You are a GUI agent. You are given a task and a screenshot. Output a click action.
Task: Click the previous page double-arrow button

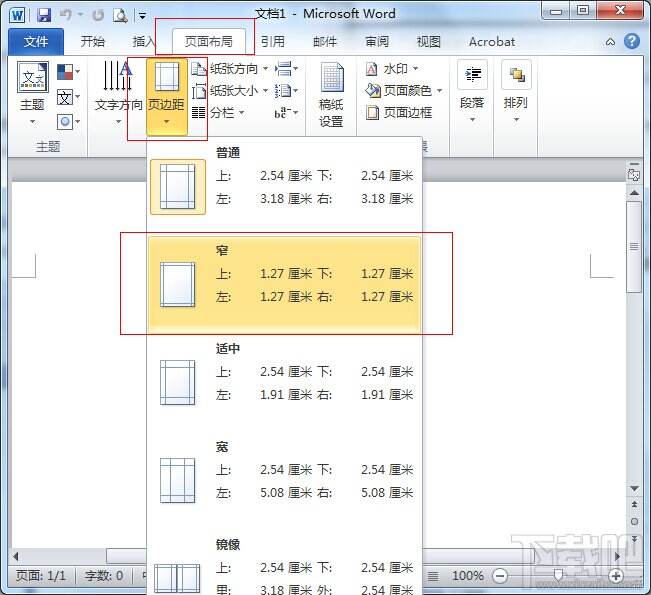click(x=634, y=505)
